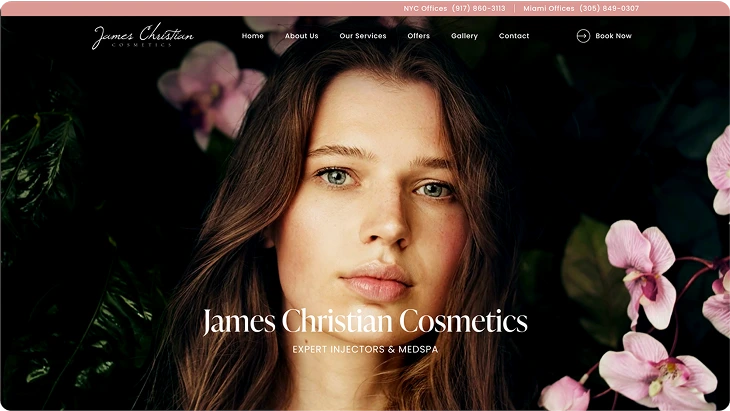
Task: Go to the Contact page
Action: coord(514,36)
